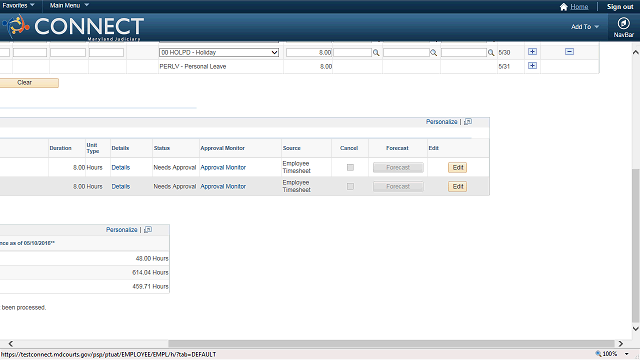640x360 pixels.
Task: Delete the 5/30 row with the minus icon
Action: 569,52
